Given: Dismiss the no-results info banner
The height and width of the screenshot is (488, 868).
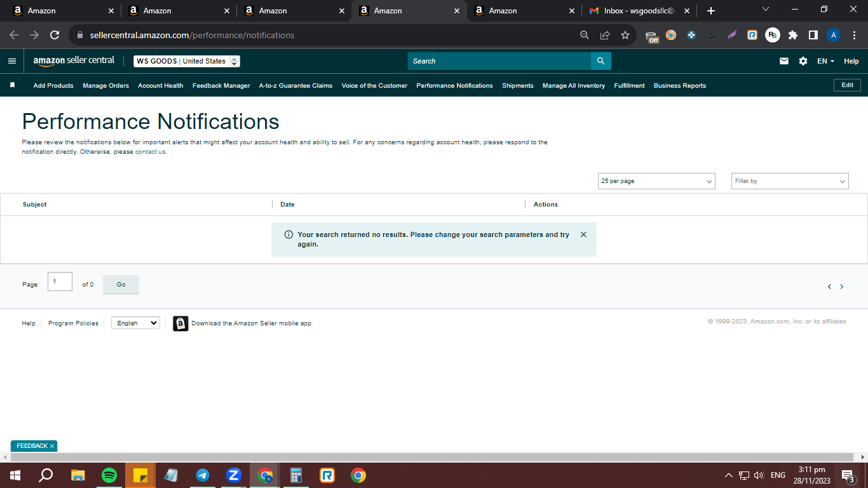Looking at the screenshot, I should tap(583, 234).
